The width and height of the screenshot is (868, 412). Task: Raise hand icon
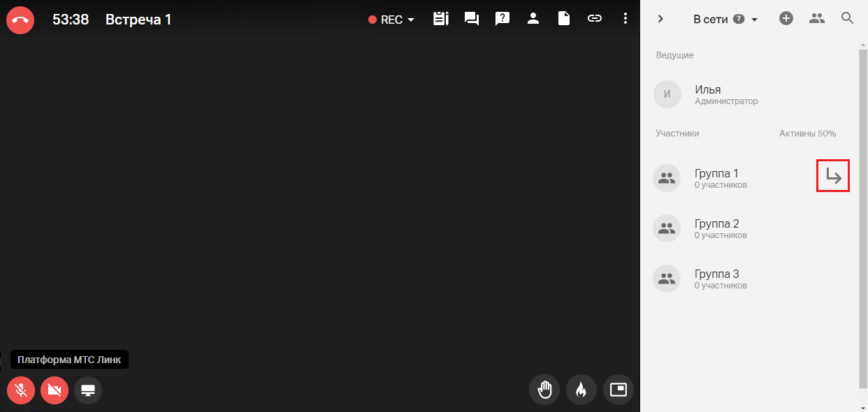544,390
